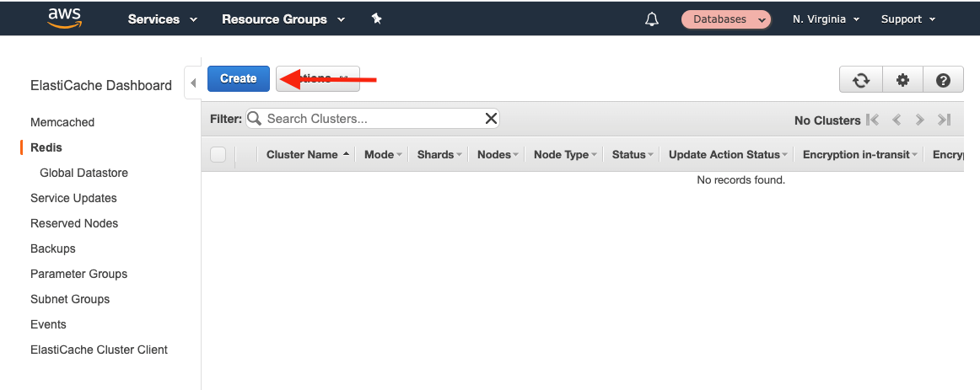Open the notifications bell
The height and width of the screenshot is (390, 980).
point(651,19)
